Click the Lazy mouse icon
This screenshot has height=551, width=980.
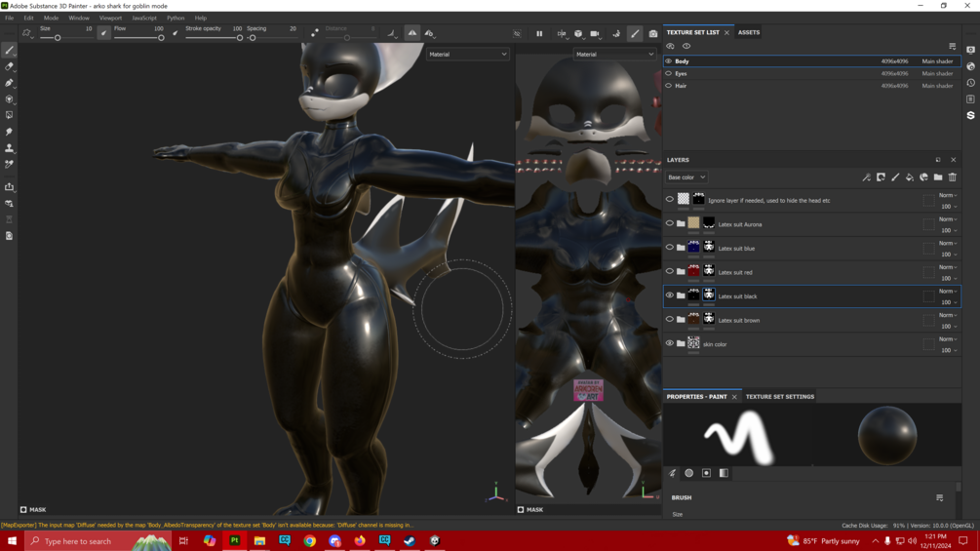(x=314, y=33)
